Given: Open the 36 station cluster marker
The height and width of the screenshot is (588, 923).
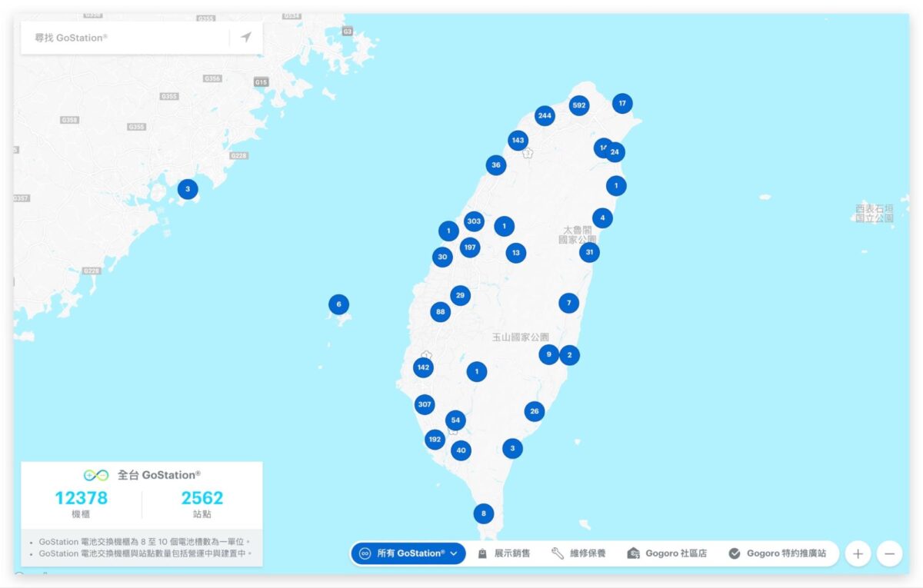Looking at the screenshot, I should click(496, 165).
